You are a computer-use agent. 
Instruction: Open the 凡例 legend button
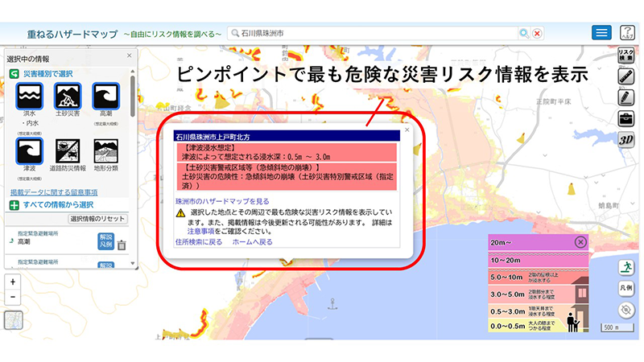[626, 288]
